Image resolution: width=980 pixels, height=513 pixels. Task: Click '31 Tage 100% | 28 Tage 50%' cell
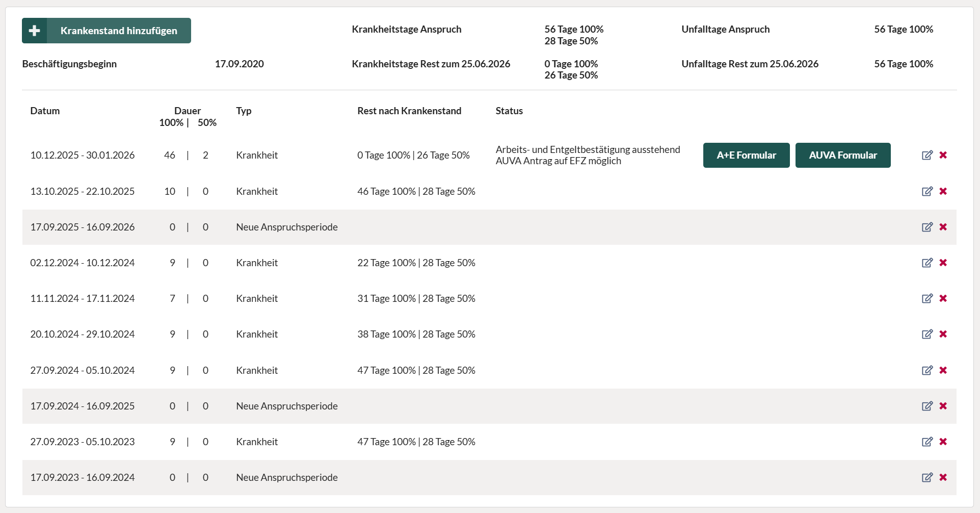(416, 298)
